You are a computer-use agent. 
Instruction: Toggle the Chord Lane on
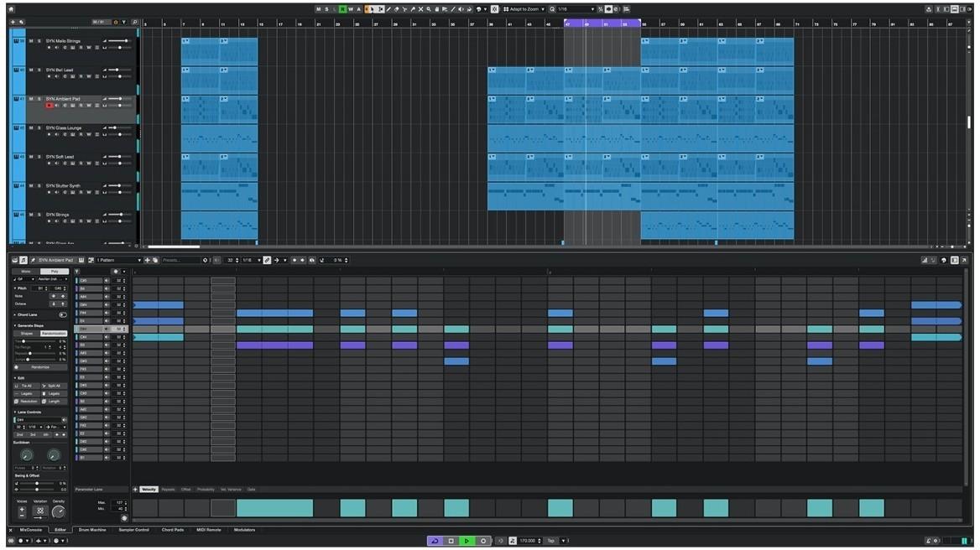tap(64, 314)
